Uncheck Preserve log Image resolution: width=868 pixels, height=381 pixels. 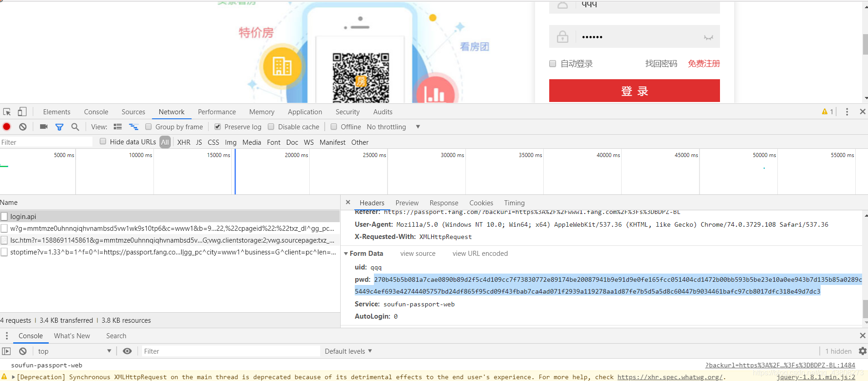(218, 127)
